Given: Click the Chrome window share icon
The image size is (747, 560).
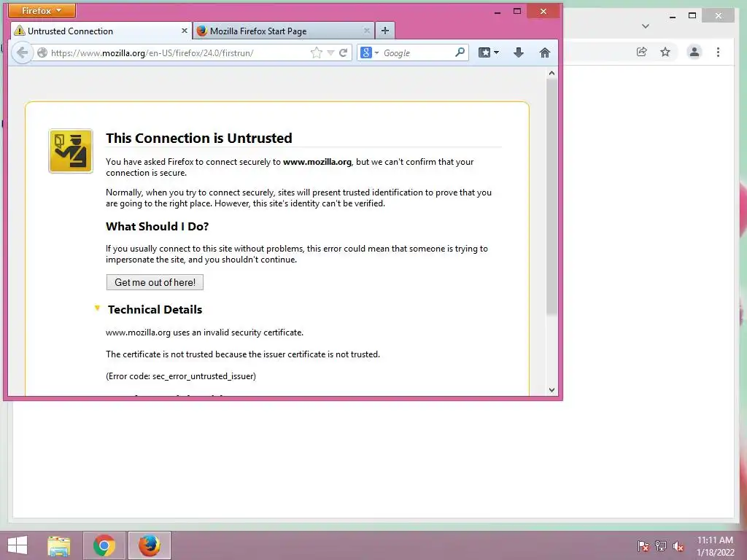Looking at the screenshot, I should pos(642,52).
